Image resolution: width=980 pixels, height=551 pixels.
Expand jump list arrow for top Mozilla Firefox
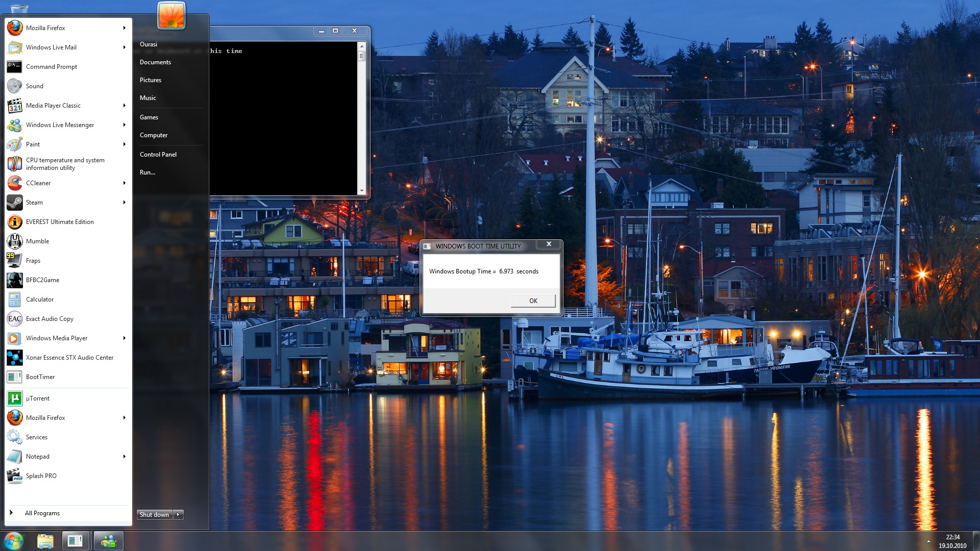pos(124,28)
